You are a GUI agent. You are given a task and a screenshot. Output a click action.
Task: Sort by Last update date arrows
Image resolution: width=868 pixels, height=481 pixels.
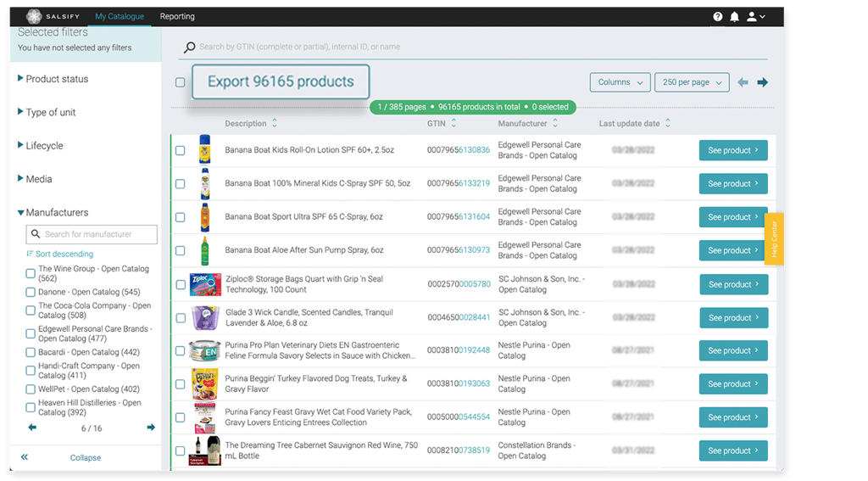tap(668, 123)
